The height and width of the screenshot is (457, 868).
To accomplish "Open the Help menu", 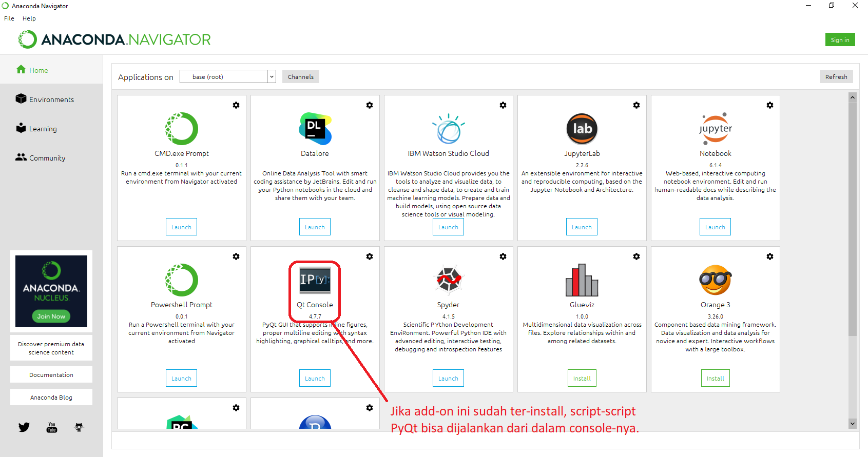I will (x=29, y=18).
